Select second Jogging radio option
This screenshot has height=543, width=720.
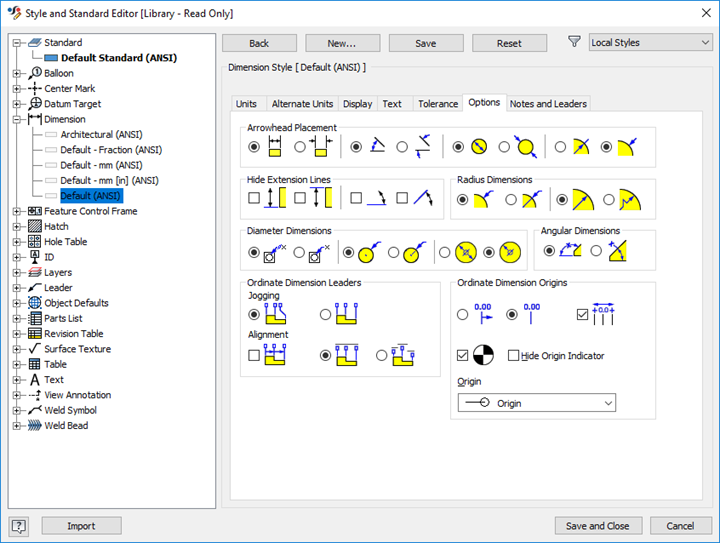click(325, 314)
